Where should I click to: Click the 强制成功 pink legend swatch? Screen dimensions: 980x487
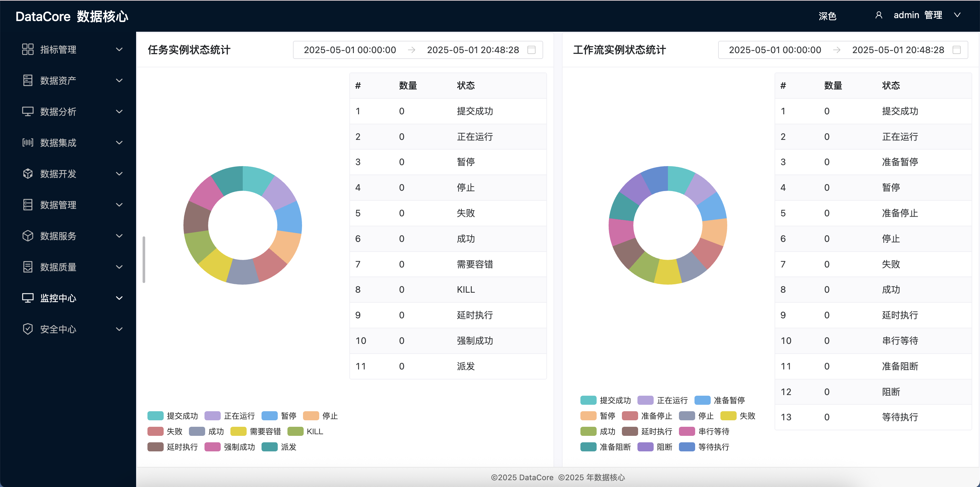(x=212, y=447)
